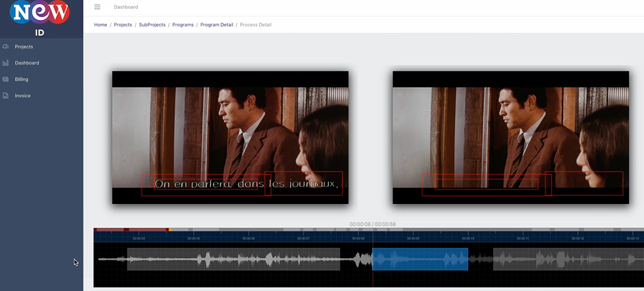Go to the Program Detail breadcrumb link
Image resolution: width=644 pixels, height=291 pixels.
[216, 25]
